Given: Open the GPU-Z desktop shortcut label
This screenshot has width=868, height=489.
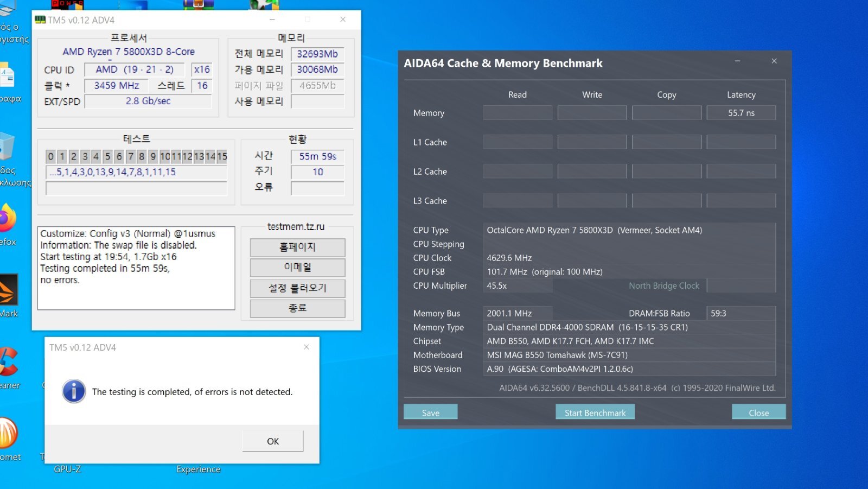Looking at the screenshot, I should (x=67, y=469).
